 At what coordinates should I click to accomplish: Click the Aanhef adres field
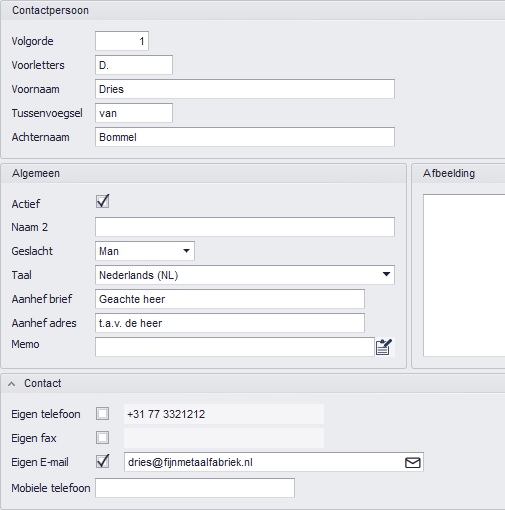(x=230, y=323)
